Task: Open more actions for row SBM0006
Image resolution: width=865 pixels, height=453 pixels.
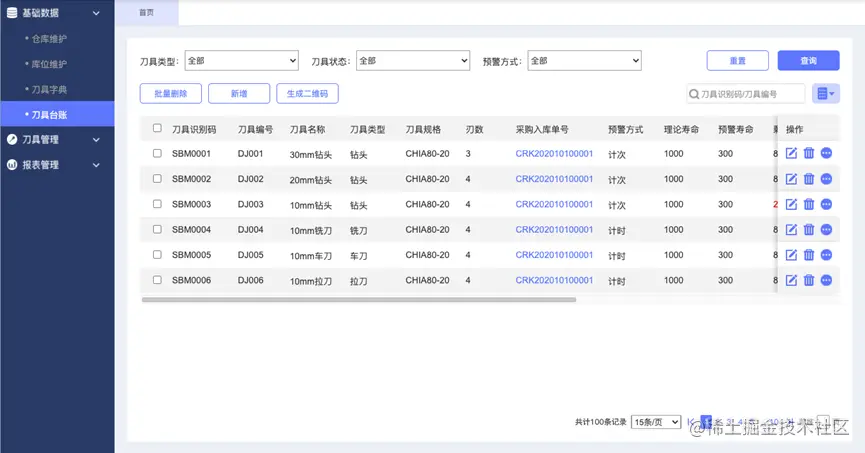Action: point(826,280)
